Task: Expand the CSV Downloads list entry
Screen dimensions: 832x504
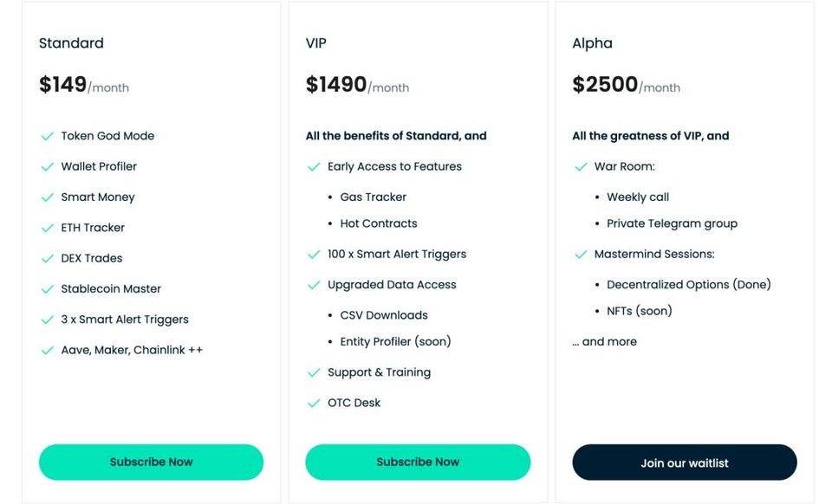Action: pyautogui.click(x=383, y=314)
